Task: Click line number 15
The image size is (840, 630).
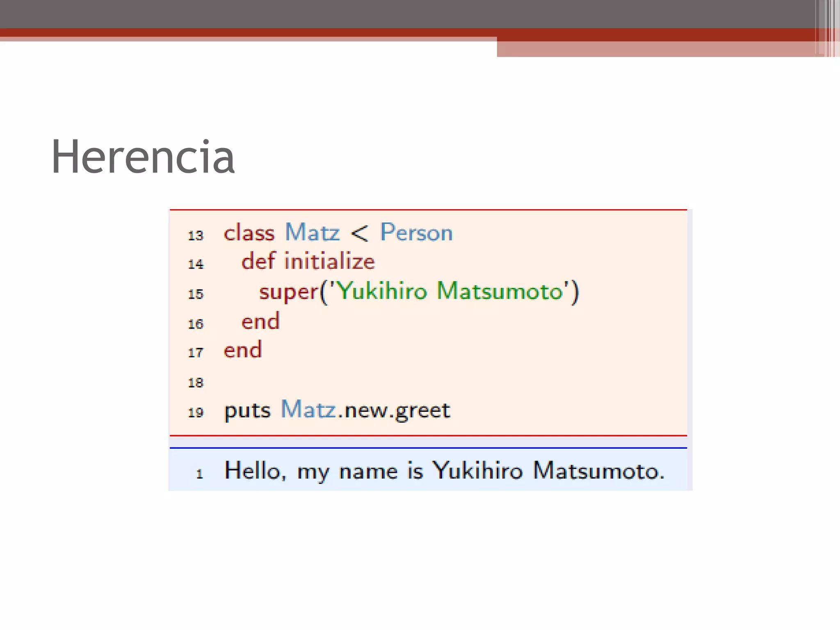Action: coord(196,294)
